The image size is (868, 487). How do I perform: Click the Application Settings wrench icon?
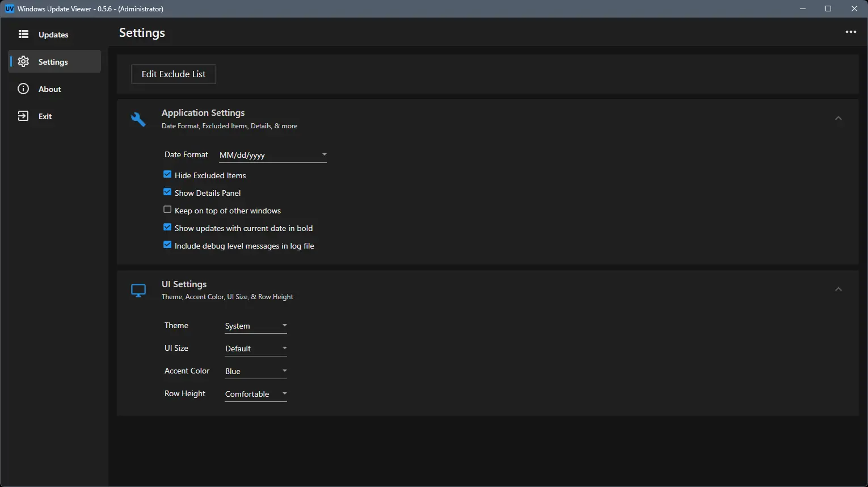138,119
